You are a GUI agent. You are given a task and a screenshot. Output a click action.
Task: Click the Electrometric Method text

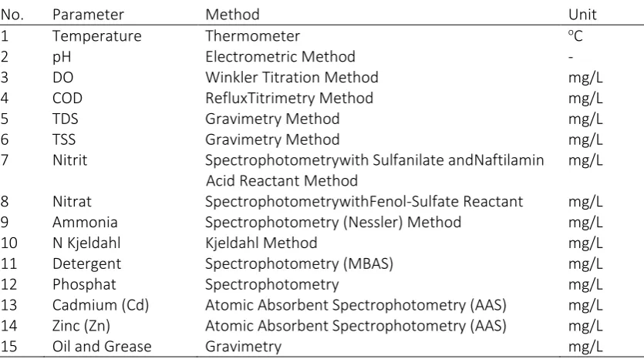tap(280, 56)
